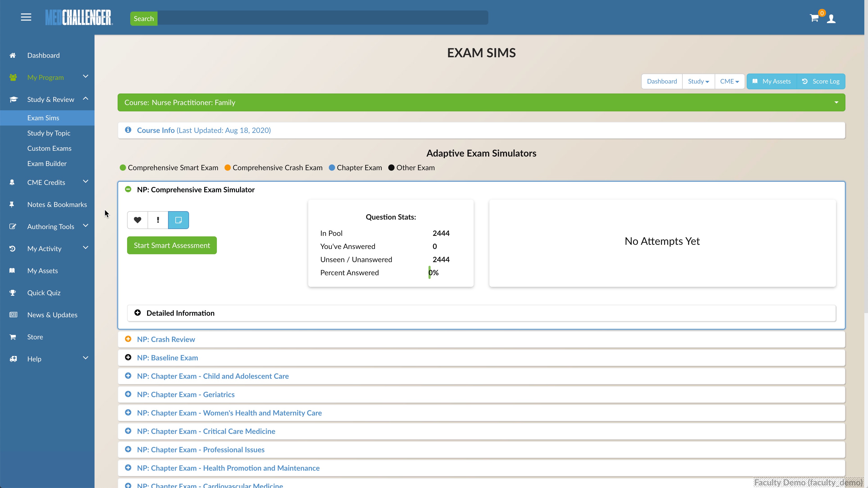Click the My Assets button in toolbar
Screen dimensions: 868x488
click(x=772, y=82)
